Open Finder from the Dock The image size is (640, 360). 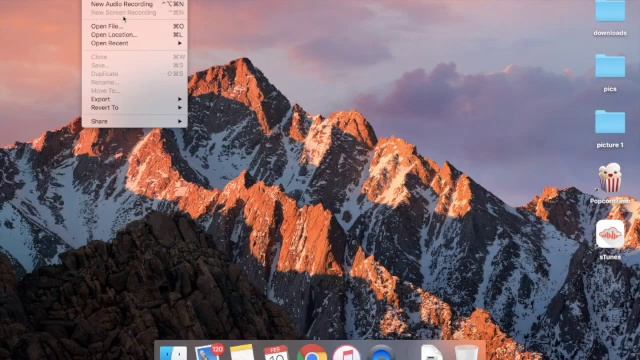[173, 353]
